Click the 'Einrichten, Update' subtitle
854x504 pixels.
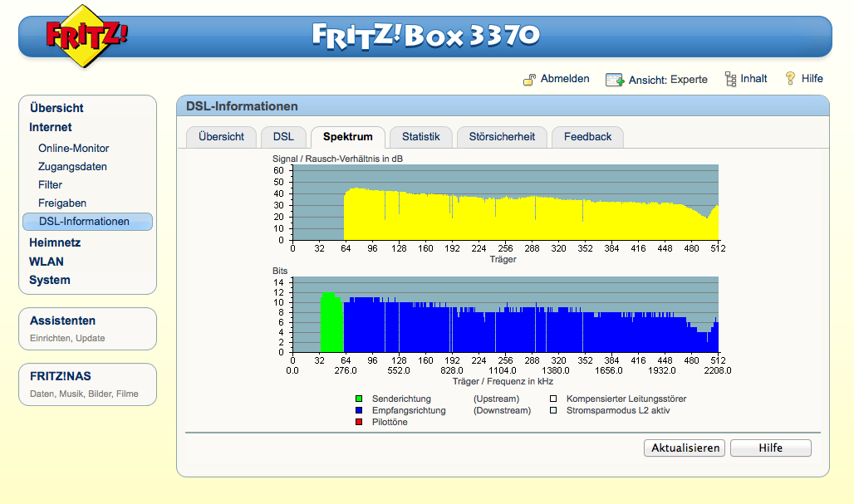tap(67, 338)
